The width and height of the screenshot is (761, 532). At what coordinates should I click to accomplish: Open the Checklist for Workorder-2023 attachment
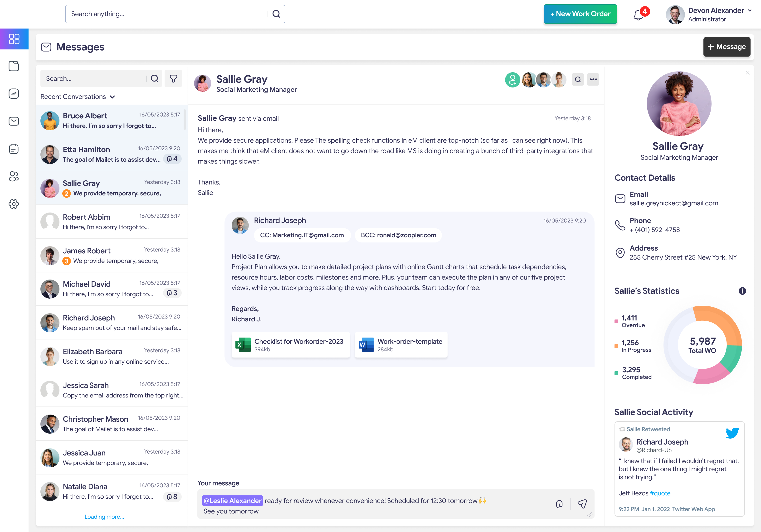pos(290,345)
